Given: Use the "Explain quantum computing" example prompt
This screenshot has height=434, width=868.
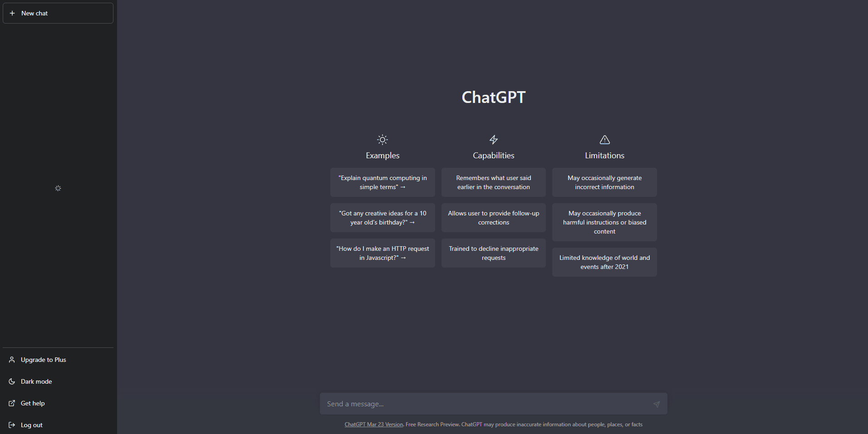Looking at the screenshot, I should tap(383, 182).
